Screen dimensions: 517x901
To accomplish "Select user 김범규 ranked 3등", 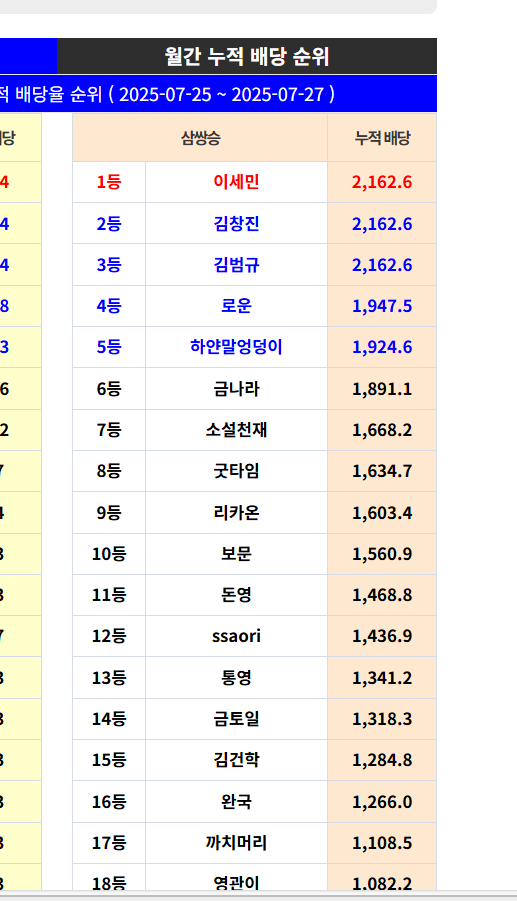I will [x=236, y=265].
